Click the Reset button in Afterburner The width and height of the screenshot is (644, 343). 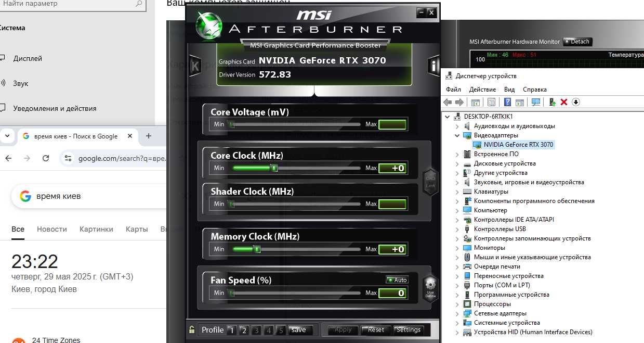pyautogui.click(x=376, y=330)
